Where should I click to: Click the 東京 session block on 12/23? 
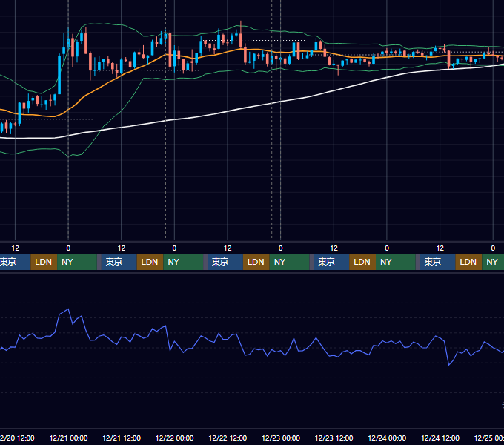331,262
